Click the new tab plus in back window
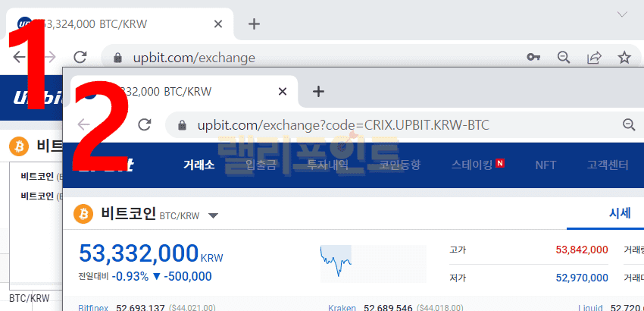The width and height of the screenshot is (644, 311). 255,24
